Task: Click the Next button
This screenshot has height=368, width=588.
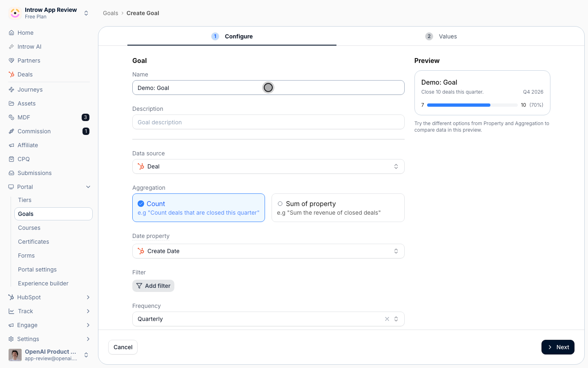Action: click(x=558, y=347)
